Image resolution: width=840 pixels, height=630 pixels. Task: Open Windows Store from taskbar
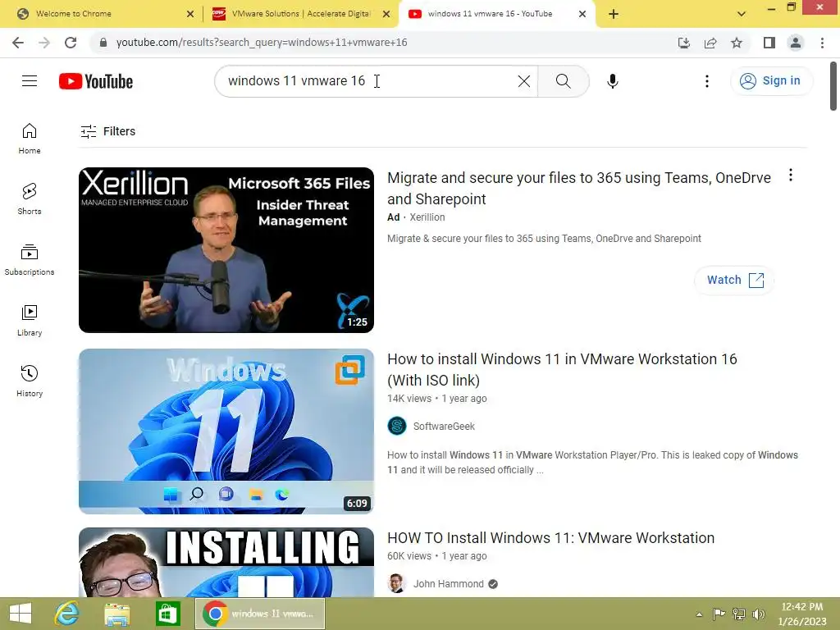click(167, 614)
